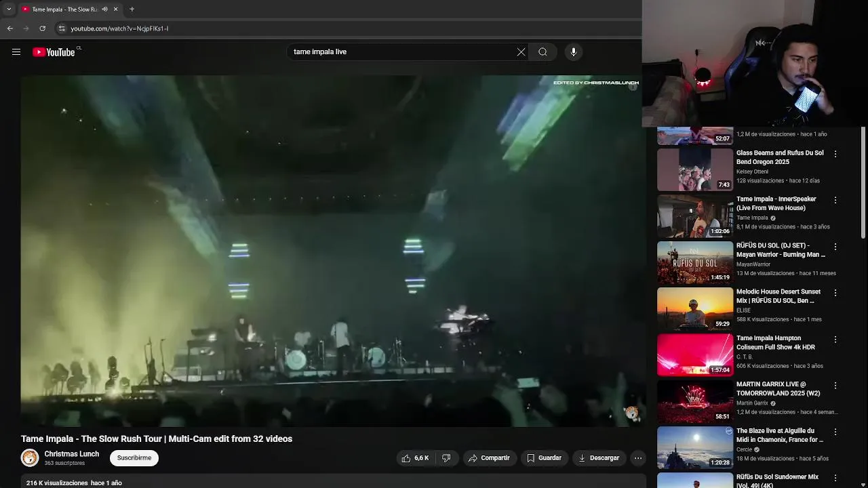Open Martin Garrix Tomorrowland 2025 thumbnail

[695, 401]
